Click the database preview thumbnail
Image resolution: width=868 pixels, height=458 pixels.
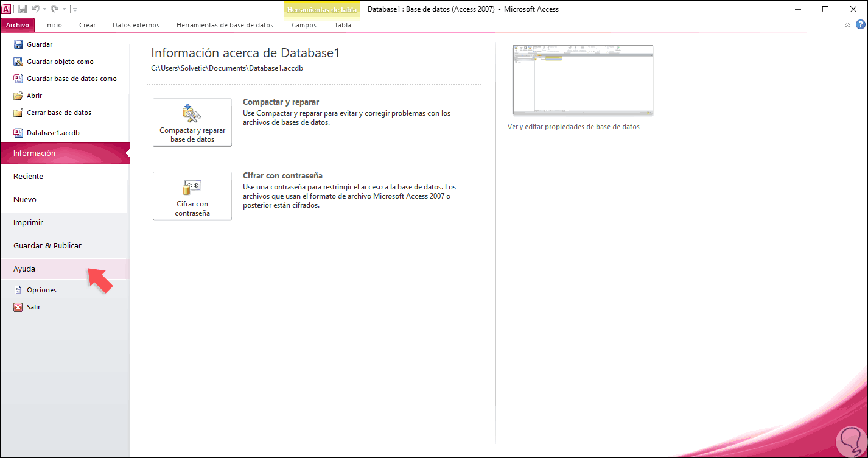[x=583, y=80]
